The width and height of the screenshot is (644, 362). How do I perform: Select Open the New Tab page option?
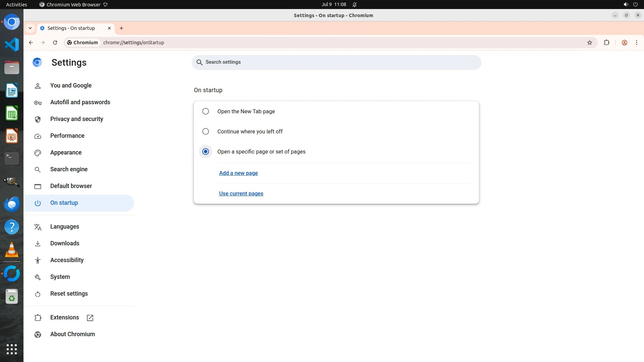coord(206,111)
